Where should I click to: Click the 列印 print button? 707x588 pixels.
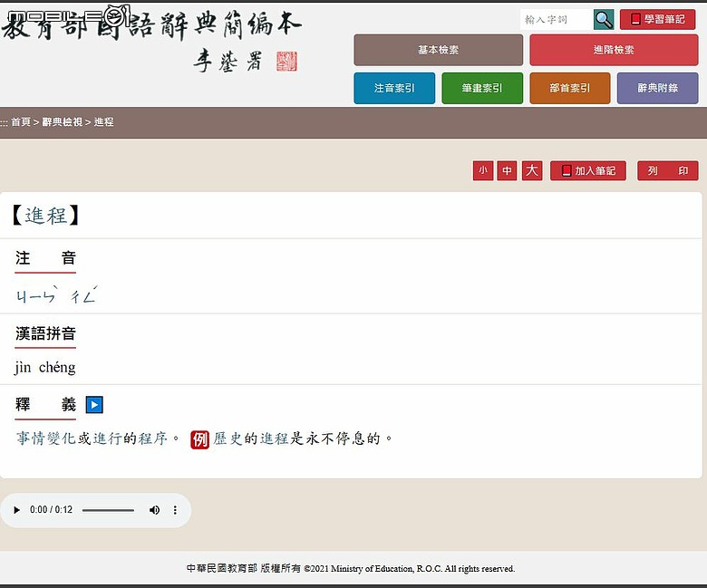[668, 170]
